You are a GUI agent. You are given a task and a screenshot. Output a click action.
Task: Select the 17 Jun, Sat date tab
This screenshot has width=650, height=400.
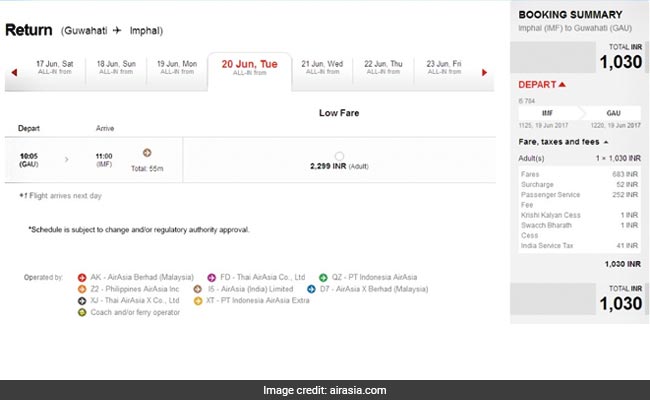point(55,67)
